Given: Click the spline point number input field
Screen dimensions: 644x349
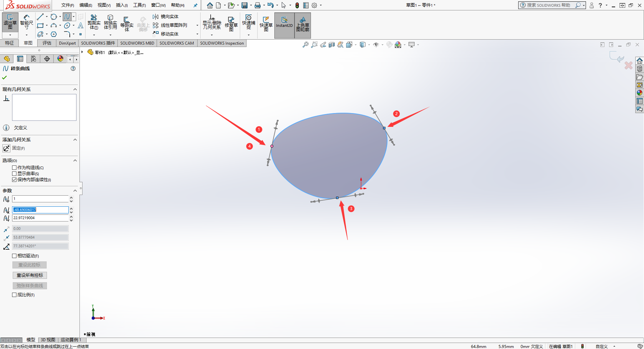Looking at the screenshot, I should point(40,199).
